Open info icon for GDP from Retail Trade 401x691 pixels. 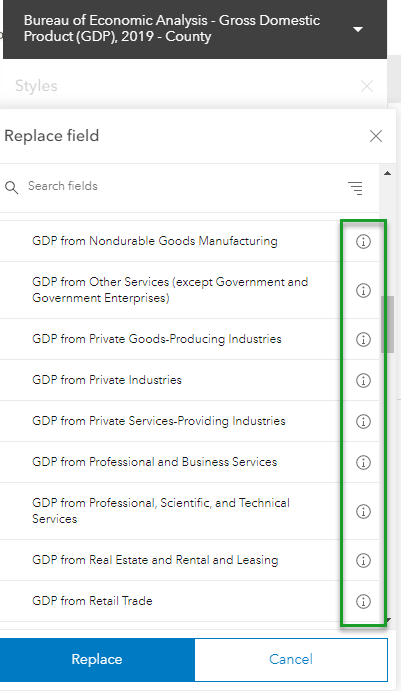[x=363, y=601]
